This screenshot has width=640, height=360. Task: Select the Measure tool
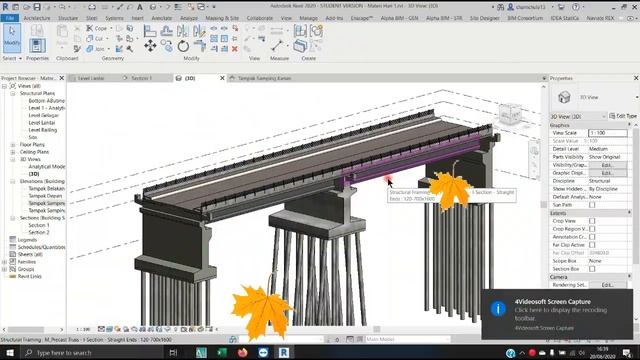[x=277, y=45]
